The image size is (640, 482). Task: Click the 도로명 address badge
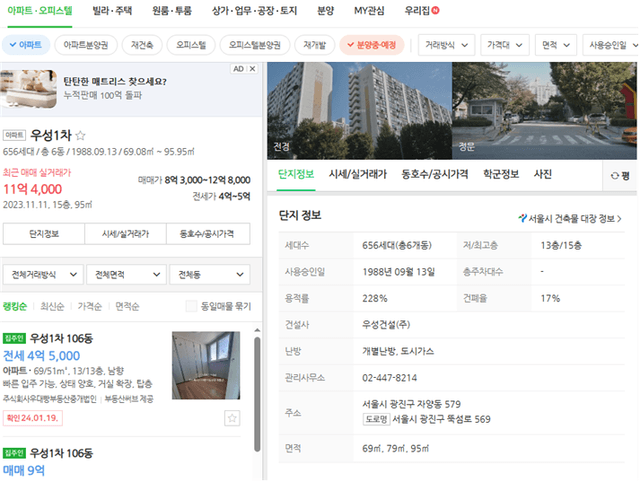pyautogui.click(x=376, y=419)
